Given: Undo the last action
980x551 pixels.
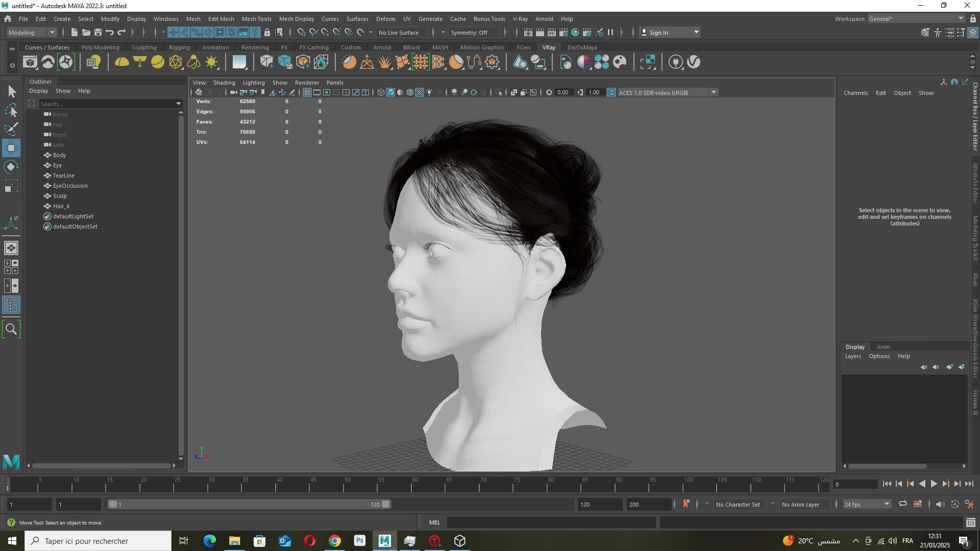Looking at the screenshot, I should (x=110, y=33).
